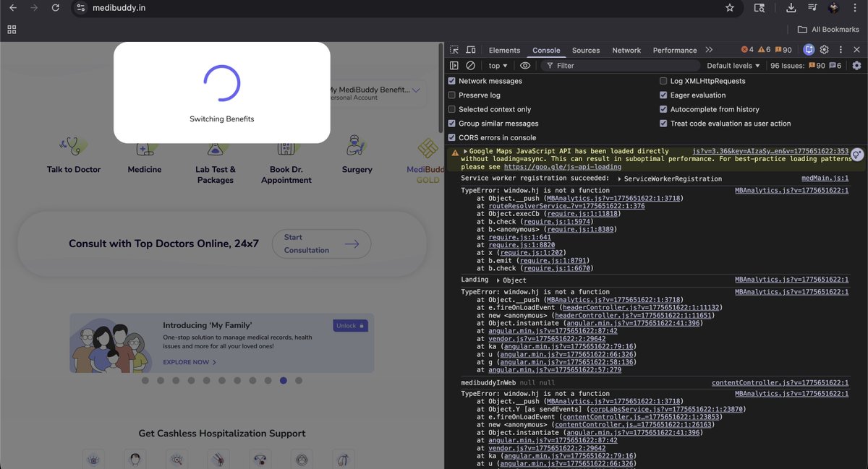Open routeResolverService stack trace link
The height and width of the screenshot is (469, 868).
coord(566,206)
